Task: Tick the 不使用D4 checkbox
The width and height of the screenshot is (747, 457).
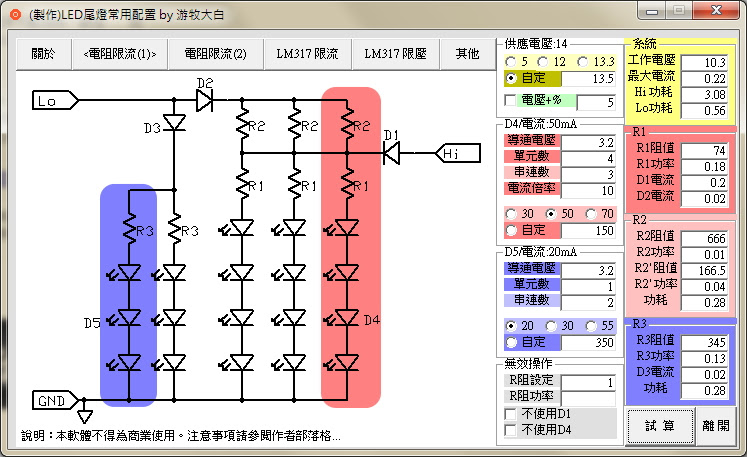Action: pyautogui.click(x=512, y=430)
